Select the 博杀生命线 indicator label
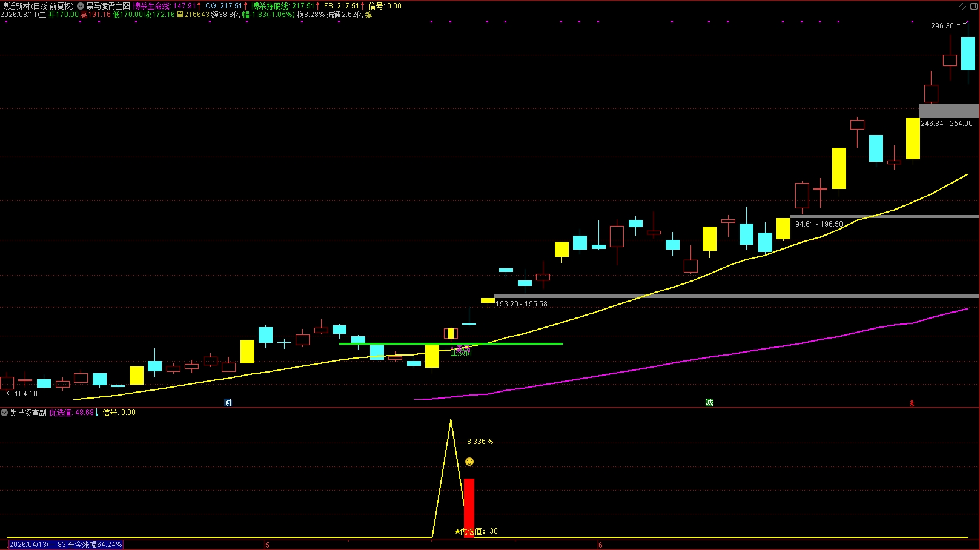The height and width of the screenshot is (550, 980). 151,6
